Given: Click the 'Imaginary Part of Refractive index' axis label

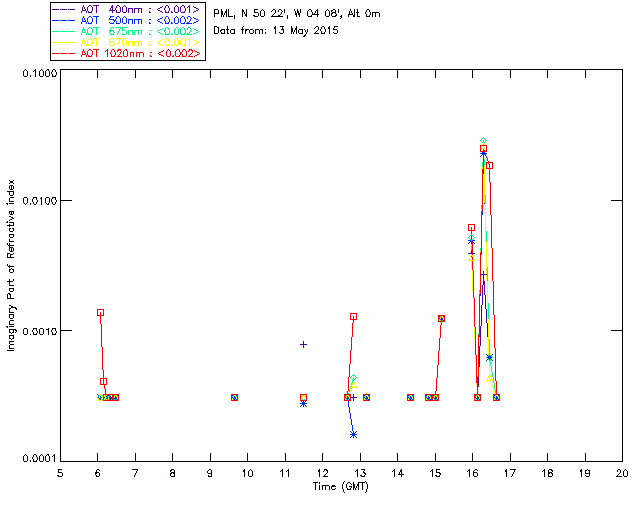Looking at the screenshot, I should pos(11,265).
